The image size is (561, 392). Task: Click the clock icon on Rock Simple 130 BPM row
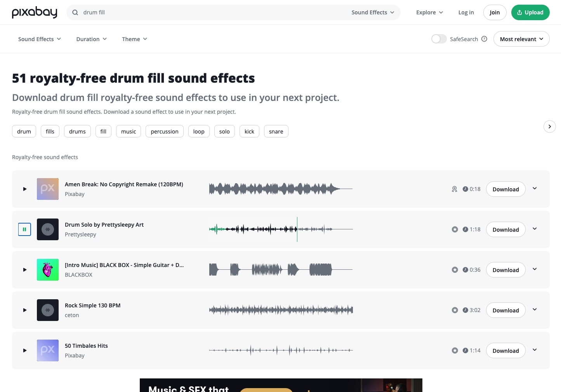click(x=465, y=310)
